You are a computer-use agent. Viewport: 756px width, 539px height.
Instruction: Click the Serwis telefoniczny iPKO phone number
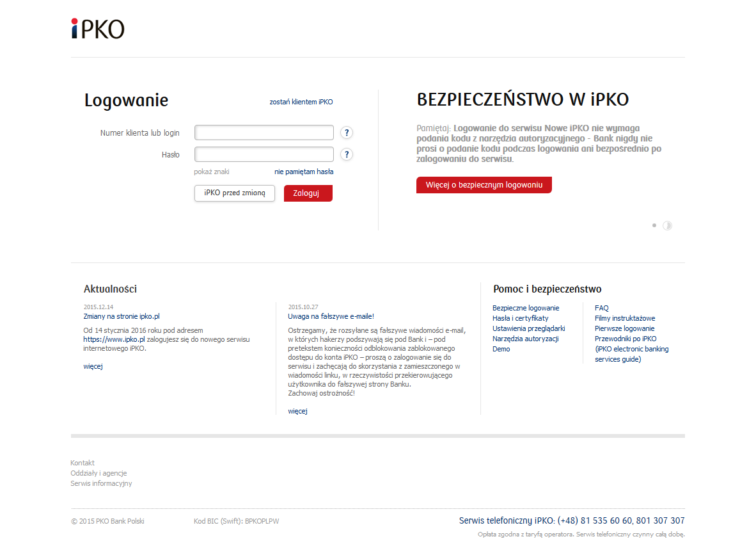(572, 520)
